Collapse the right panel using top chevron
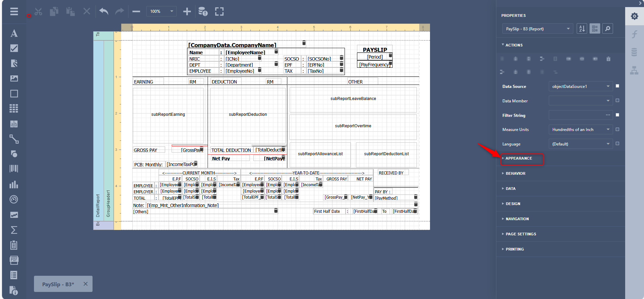644x299 pixels. click(x=640, y=3)
